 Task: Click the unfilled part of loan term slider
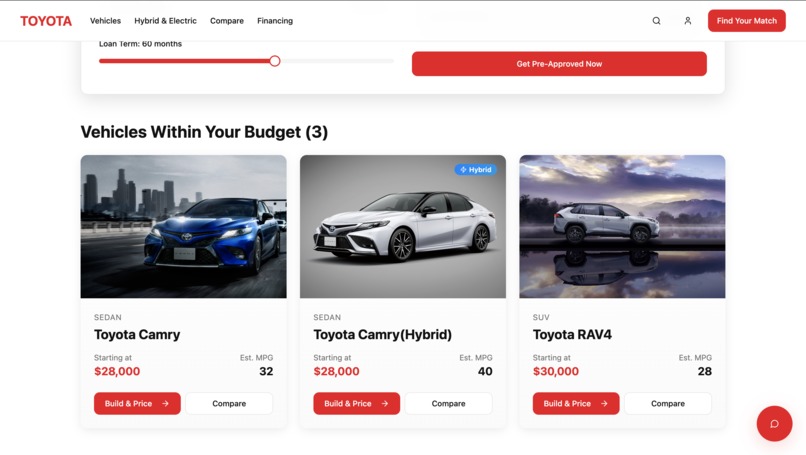point(337,61)
